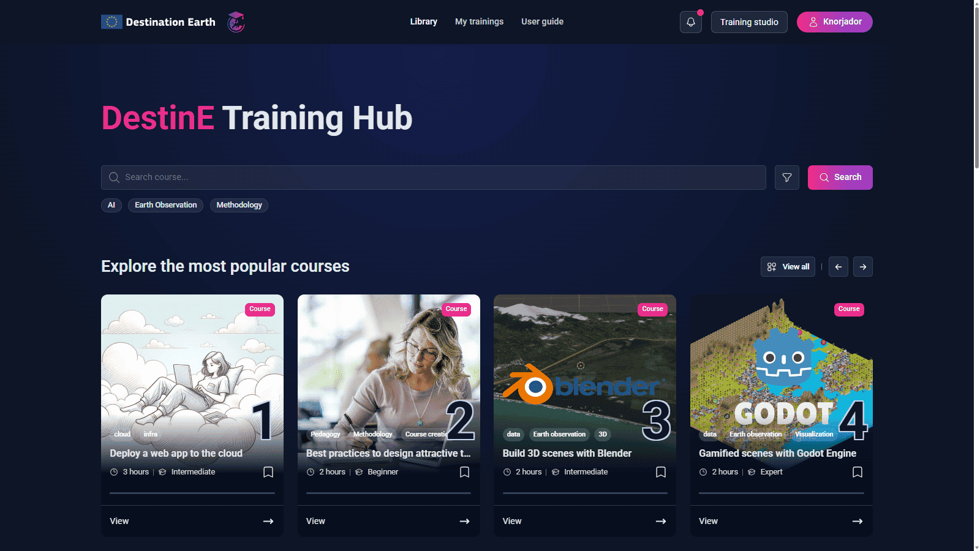Click the filter funnel icon
Image resolution: width=980 pixels, height=551 pixels.
[786, 178]
